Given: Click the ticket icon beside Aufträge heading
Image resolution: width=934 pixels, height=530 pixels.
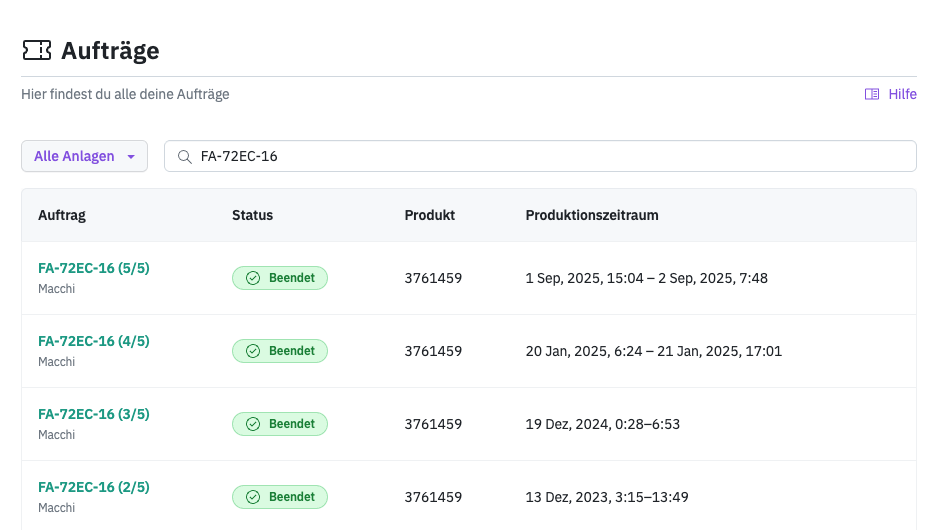Looking at the screenshot, I should coord(37,50).
